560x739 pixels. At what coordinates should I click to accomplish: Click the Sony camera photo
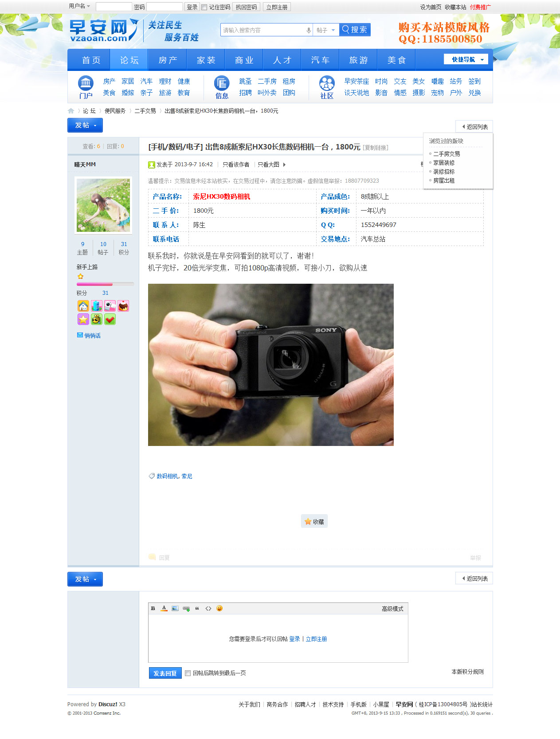coord(271,365)
